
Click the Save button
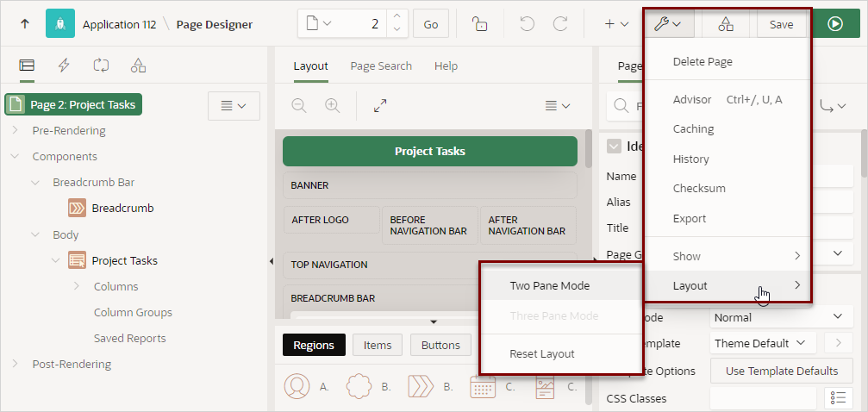(782, 24)
